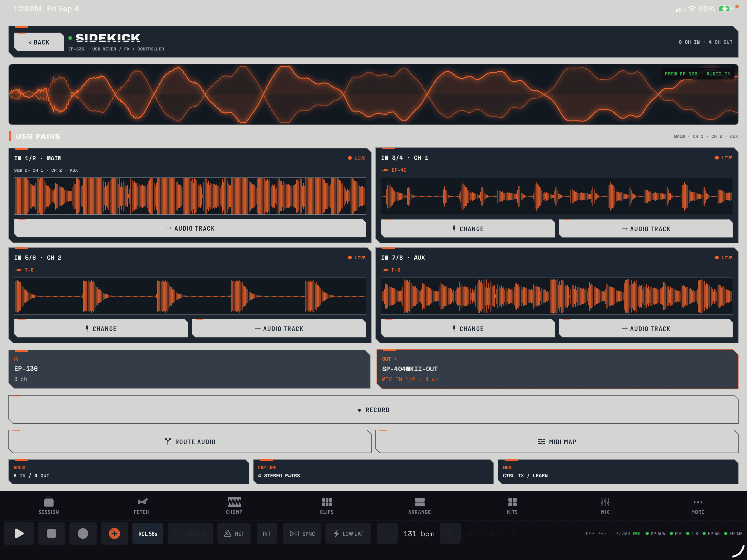Stop playback with the square stop button
Viewport: 747px width, 560px height.
51,533
